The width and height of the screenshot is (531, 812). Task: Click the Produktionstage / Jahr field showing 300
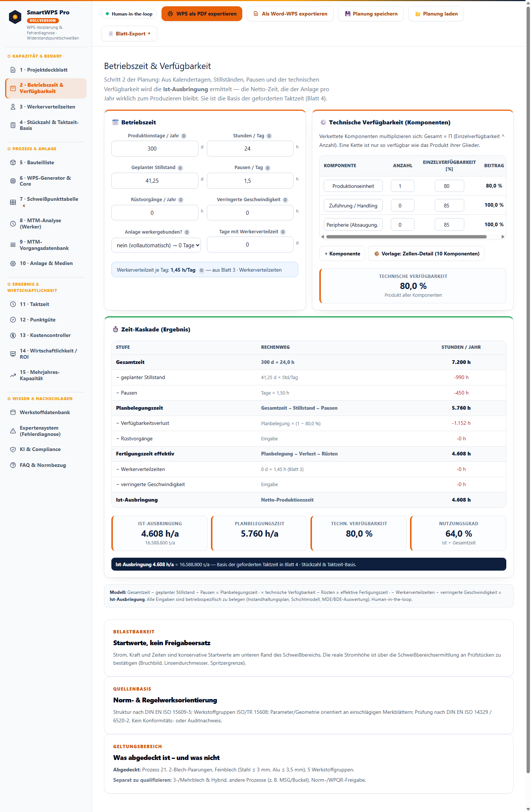click(x=155, y=149)
